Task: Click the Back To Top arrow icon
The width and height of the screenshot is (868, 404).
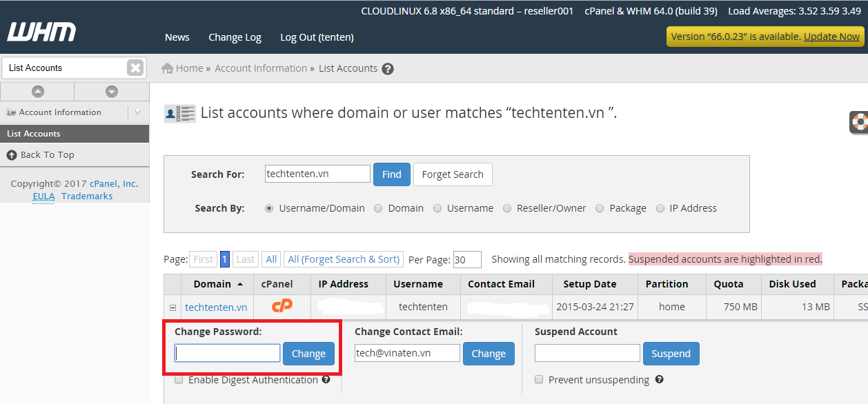Action: pos(12,155)
